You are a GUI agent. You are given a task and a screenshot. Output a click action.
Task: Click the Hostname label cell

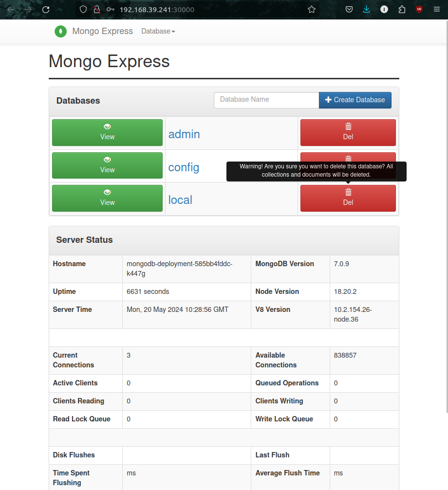click(x=86, y=269)
